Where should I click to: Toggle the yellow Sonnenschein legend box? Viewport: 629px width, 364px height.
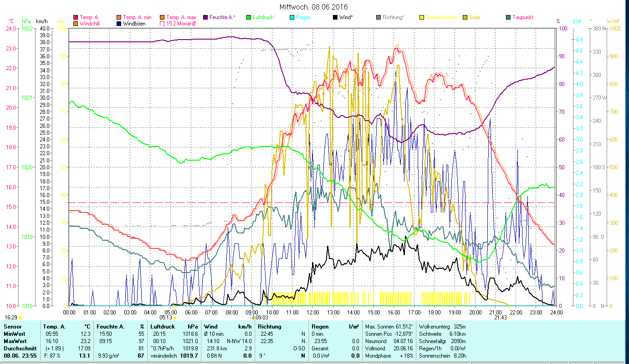(x=421, y=17)
